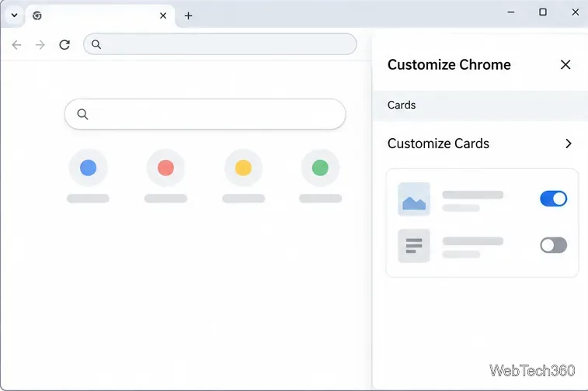Select the Cards section header
Image resolution: width=588 pixels, height=391 pixels.
coord(480,106)
